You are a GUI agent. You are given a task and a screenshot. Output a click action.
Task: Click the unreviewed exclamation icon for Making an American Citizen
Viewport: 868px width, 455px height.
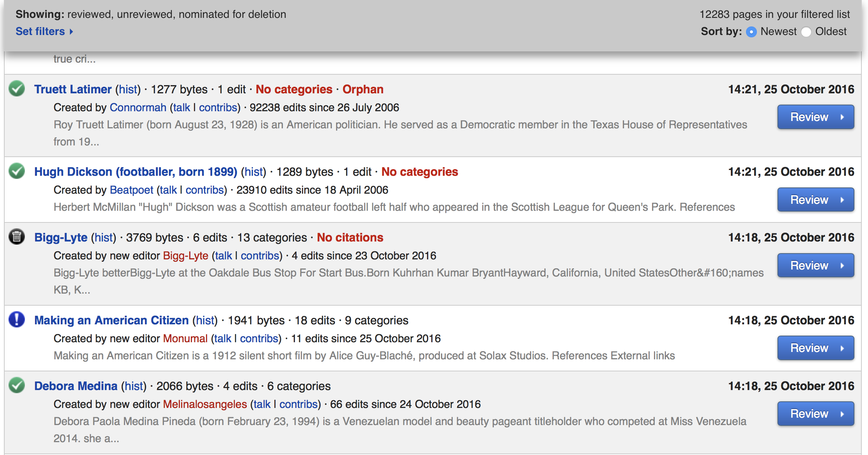point(17,320)
